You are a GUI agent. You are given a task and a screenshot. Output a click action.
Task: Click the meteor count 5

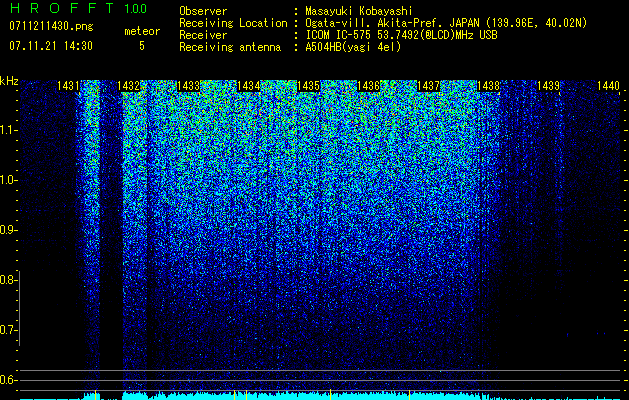[142, 46]
